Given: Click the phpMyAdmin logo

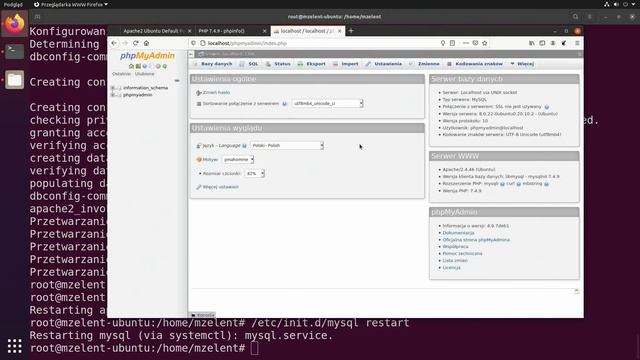Looking at the screenshot, I should coord(147,56).
